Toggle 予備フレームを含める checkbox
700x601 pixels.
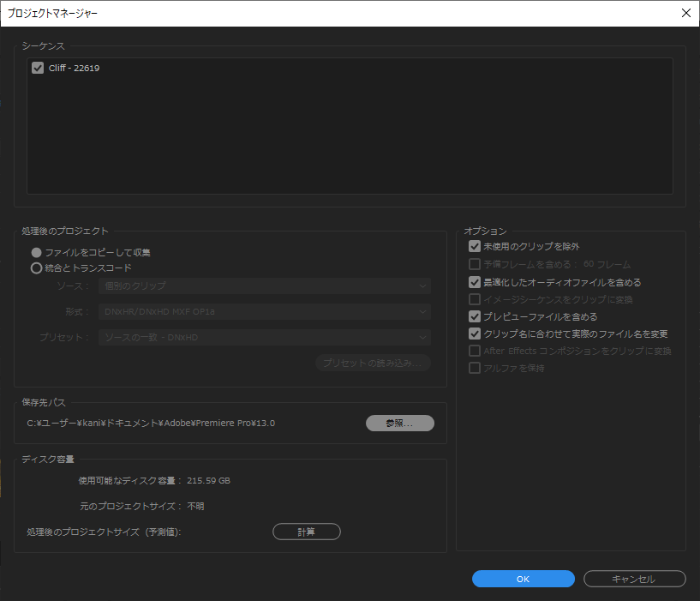475,264
